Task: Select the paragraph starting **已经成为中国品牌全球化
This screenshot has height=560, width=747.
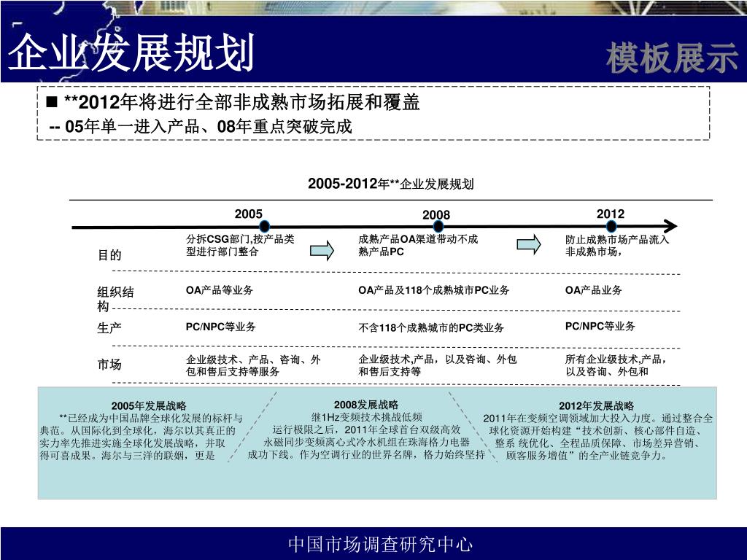Action: tap(141, 437)
